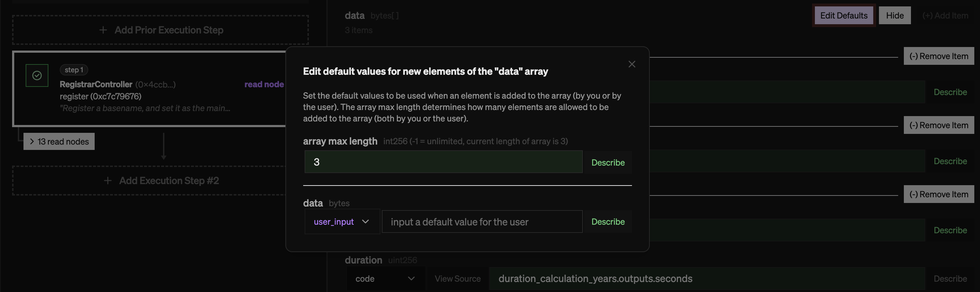This screenshot has width=980, height=292.
Task: Click the plus icon in Add Prior Execution Step
Action: pos(103,30)
